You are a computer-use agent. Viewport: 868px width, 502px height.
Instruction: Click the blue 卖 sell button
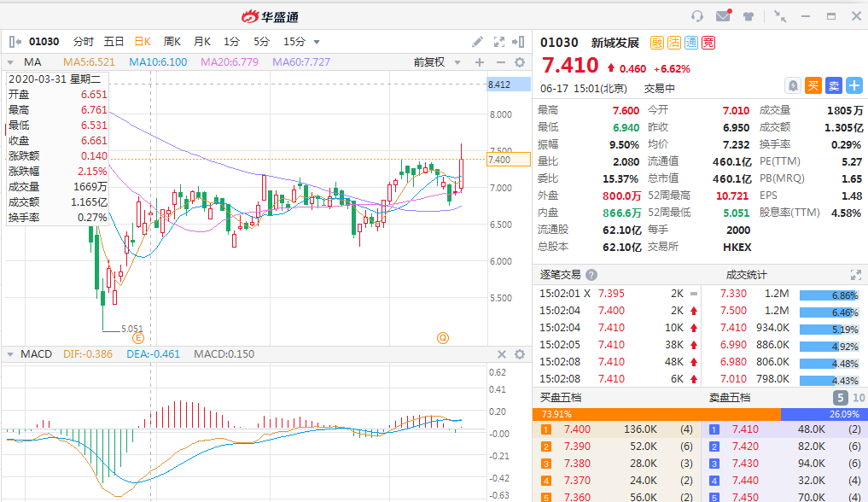point(833,85)
